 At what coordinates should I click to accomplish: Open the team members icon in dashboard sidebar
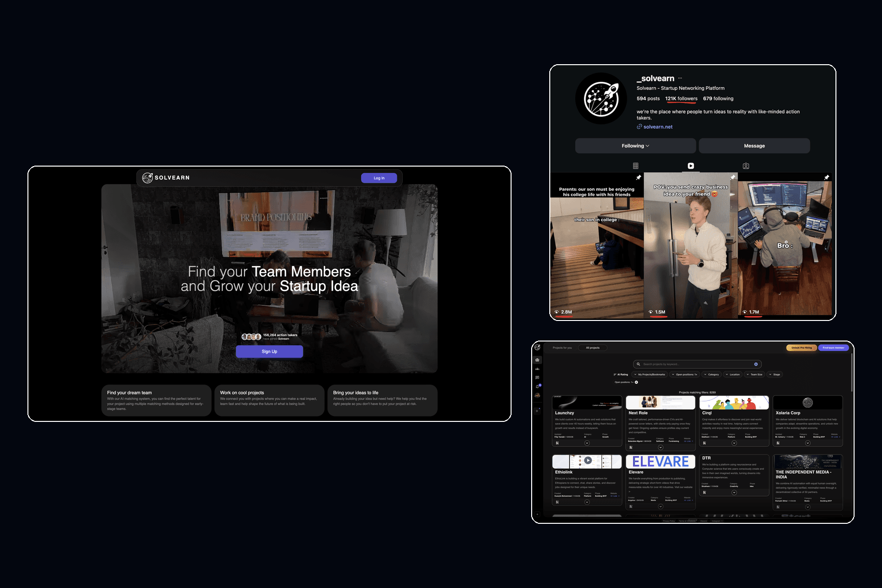538,368
